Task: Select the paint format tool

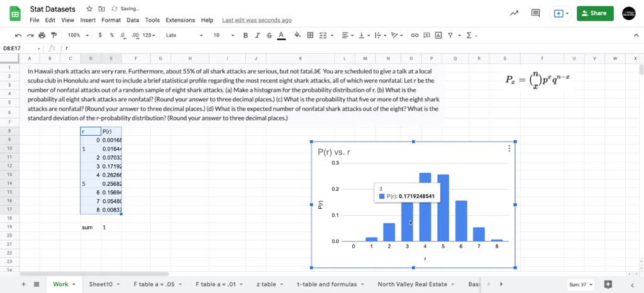Action: coord(53,35)
